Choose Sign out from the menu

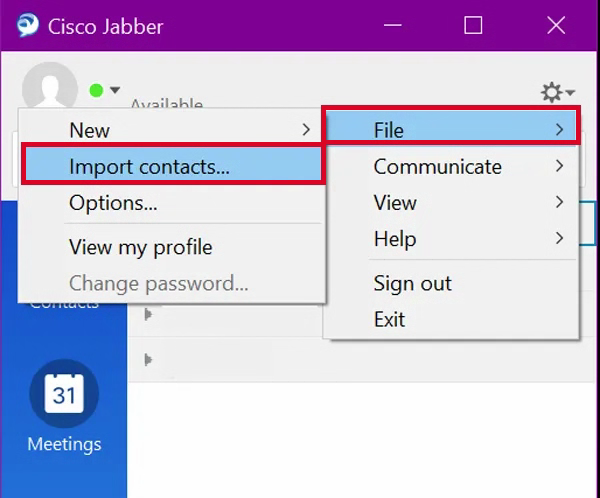tap(451, 283)
